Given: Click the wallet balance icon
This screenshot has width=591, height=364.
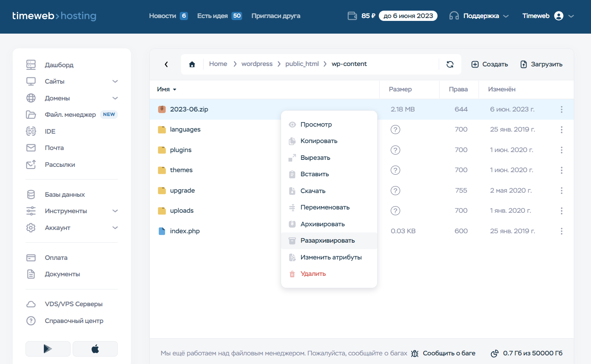Looking at the screenshot, I should pyautogui.click(x=352, y=16).
